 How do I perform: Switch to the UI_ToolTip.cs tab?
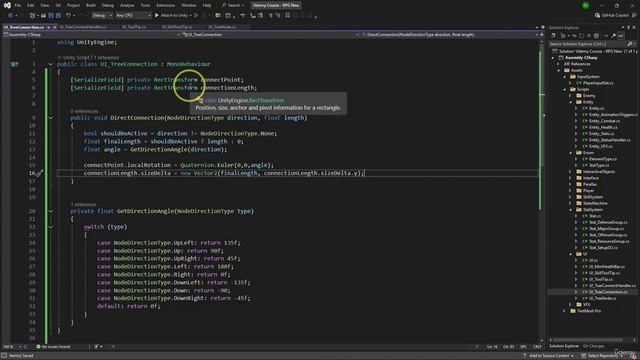pyautogui.click(x=134, y=27)
